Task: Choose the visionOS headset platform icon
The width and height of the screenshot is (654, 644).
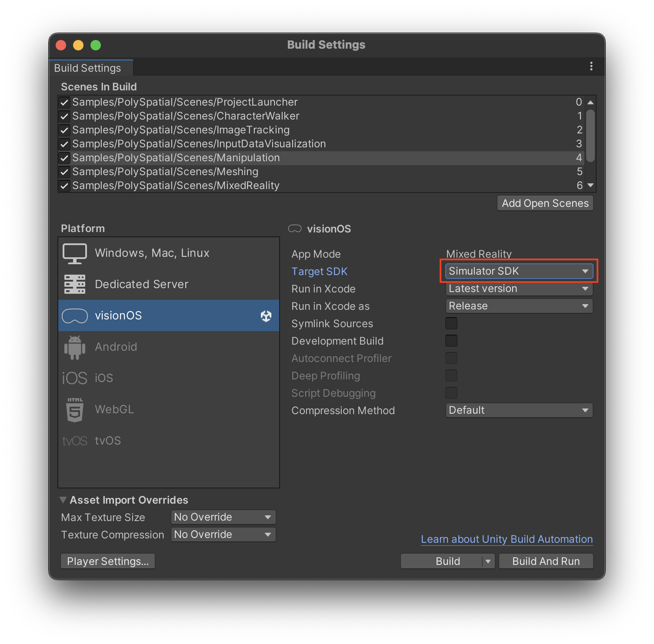Action: click(x=75, y=316)
